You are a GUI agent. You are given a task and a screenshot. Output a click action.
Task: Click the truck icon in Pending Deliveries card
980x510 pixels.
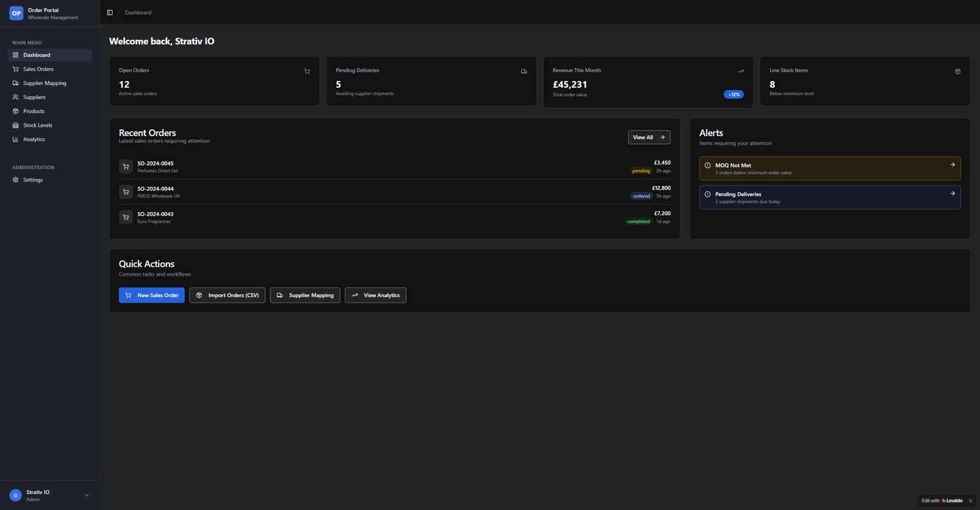tap(524, 72)
